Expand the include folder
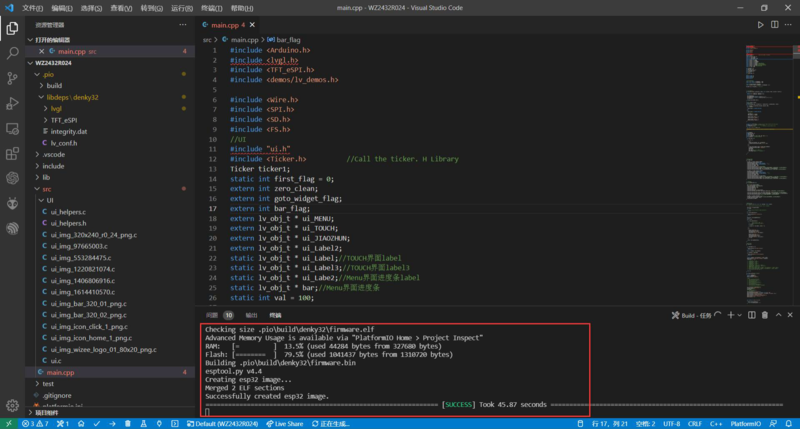The image size is (800, 429). (x=37, y=166)
